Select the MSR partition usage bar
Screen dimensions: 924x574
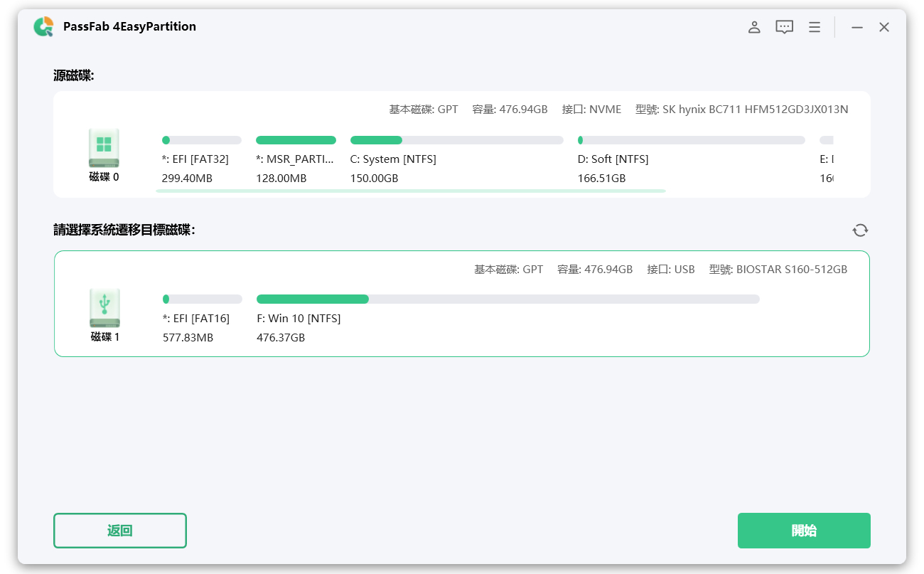click(x=296, y=140)
